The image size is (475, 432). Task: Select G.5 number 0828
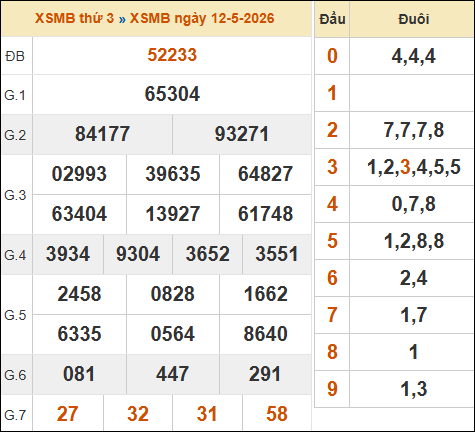point(172,294)
